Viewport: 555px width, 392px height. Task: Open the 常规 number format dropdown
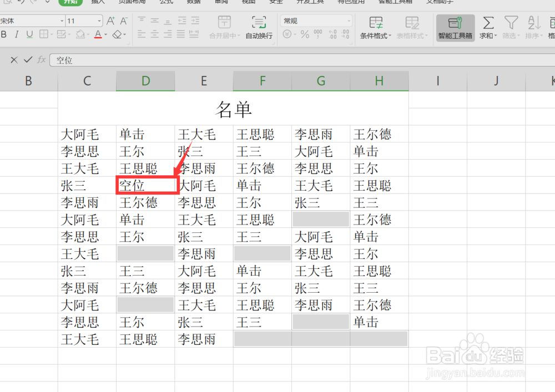pyautogui.click(x=349, y=21)
